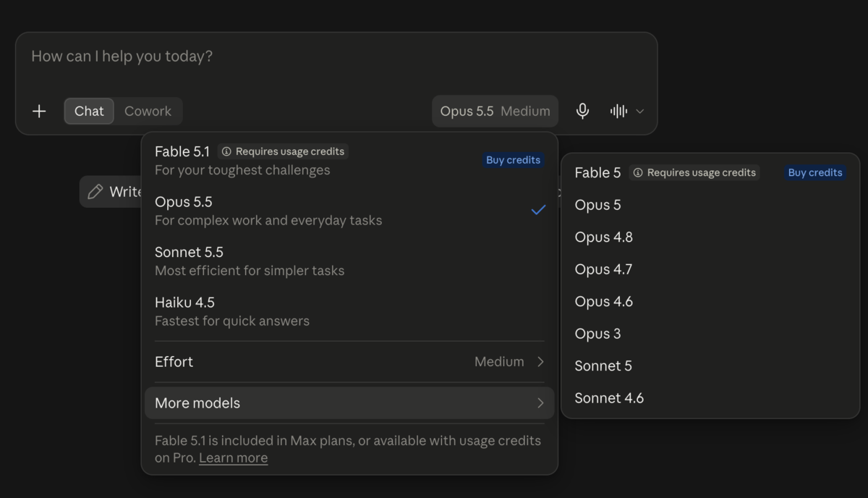This screenshot has height=498, width=868.
Task: Start voice mode waveform icon
Action: point(618,111)
